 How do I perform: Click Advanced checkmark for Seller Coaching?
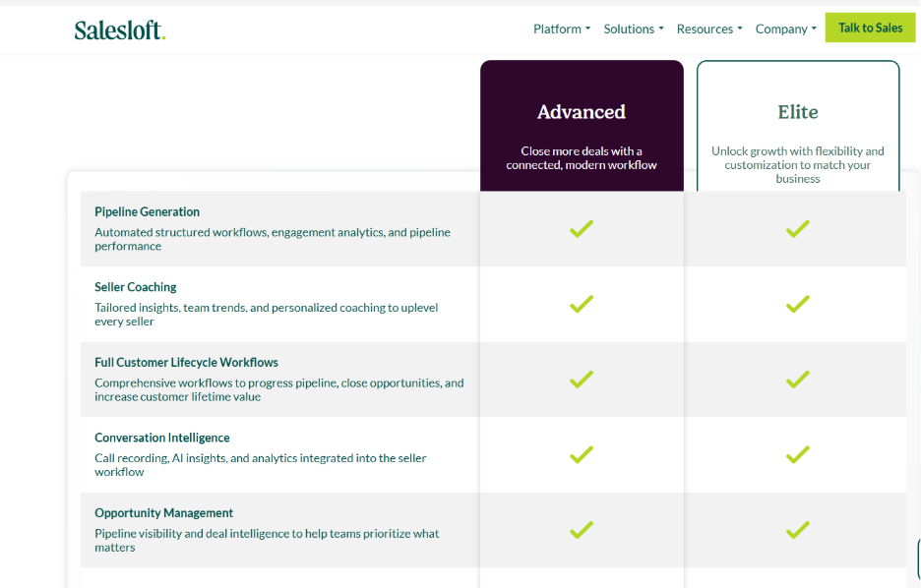582,304
